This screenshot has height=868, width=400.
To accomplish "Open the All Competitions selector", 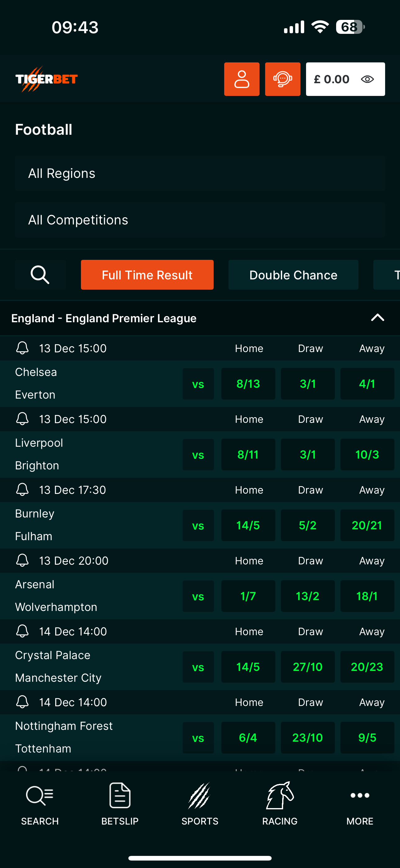I will 200,219.
